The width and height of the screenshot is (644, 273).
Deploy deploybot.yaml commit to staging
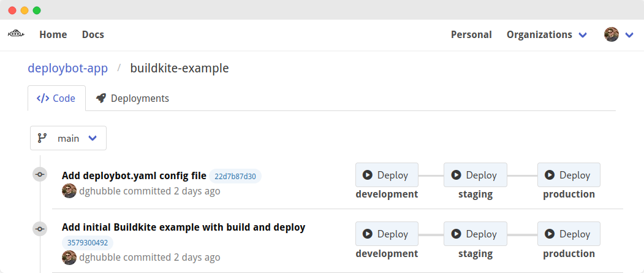pos(475,175)
